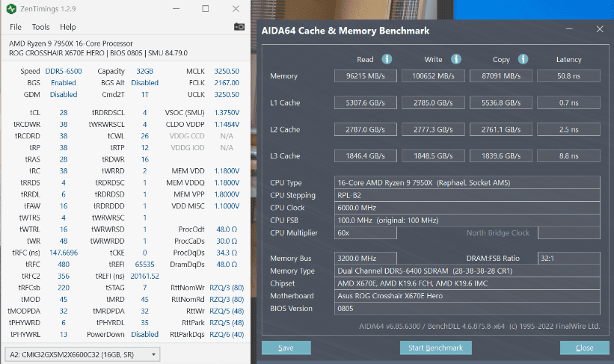Click the Capacity value 32GB
The image size is (614, 364).
click(x=144, y=71)
